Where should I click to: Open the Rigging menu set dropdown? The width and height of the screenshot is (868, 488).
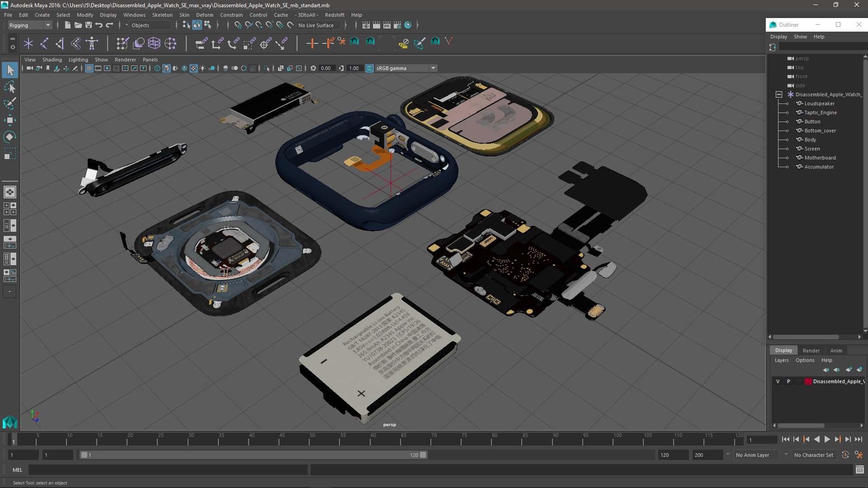(29, 25)
